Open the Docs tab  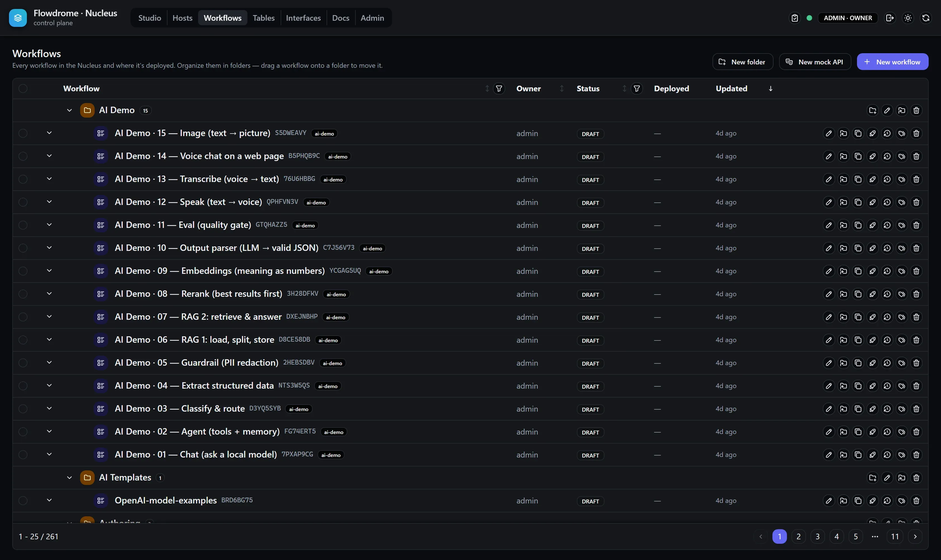tap(341, 18)
